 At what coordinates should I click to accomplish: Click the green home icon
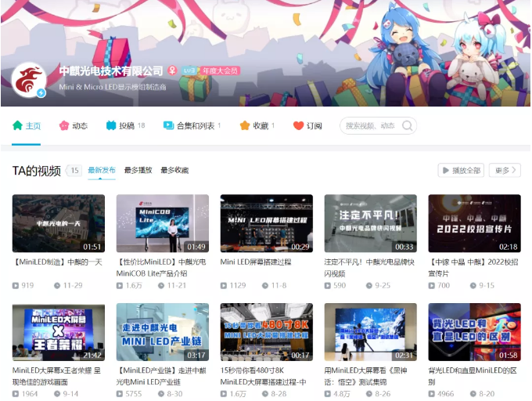[17, 125]
